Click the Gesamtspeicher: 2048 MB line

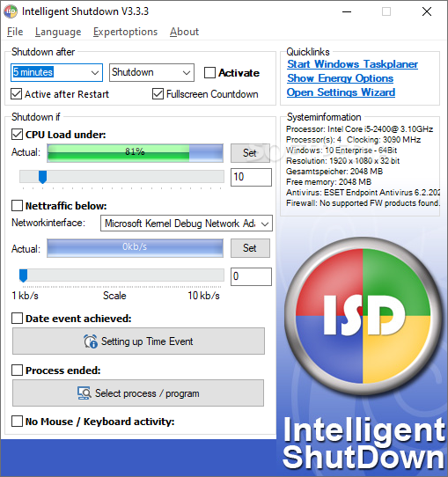click(x=334, y=172)
